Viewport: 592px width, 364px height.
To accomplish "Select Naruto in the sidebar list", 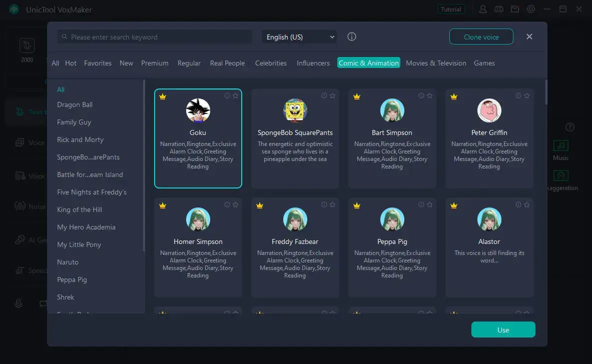I will (68, 262).
